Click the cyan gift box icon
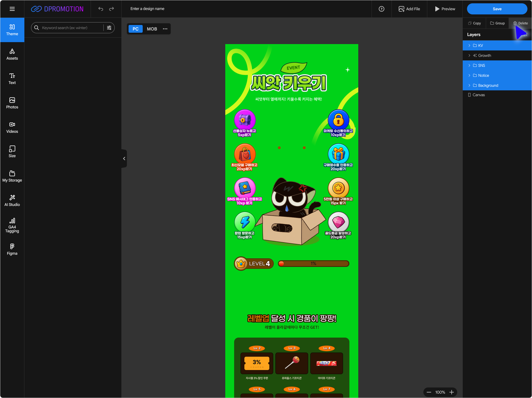 pos(338,154)
